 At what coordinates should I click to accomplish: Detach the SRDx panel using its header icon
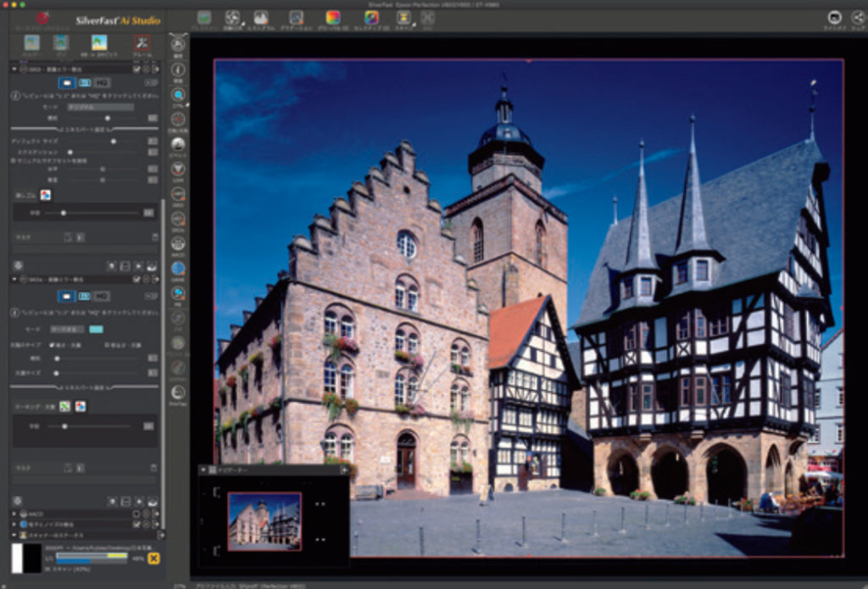[x=156, y=280]
